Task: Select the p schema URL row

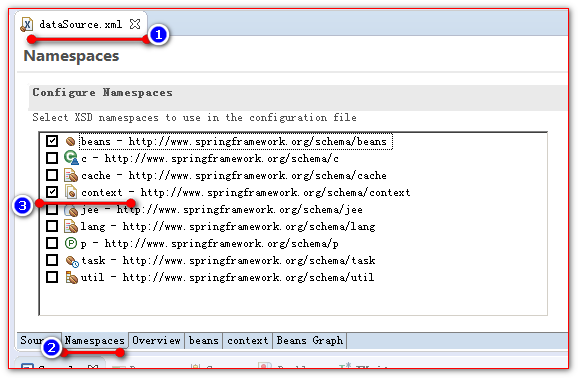Action: [209, 243]
